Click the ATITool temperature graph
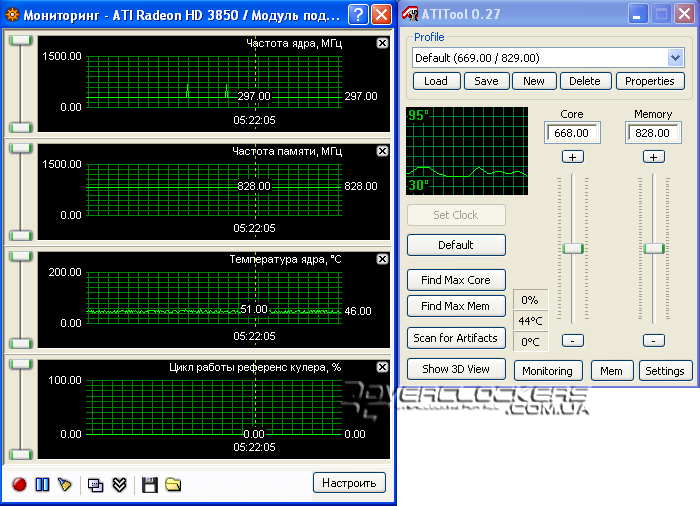This screenshot has height=506, width=700. tap(467, 151)
